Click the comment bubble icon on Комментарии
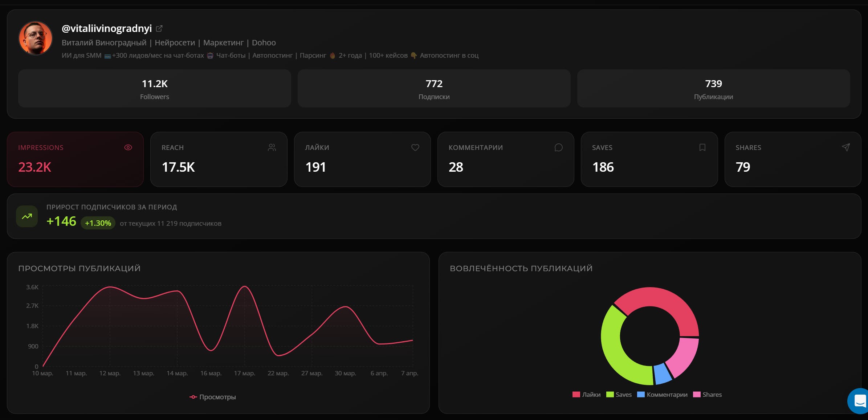This screenshot has width=868, height=420. (559, 147)
